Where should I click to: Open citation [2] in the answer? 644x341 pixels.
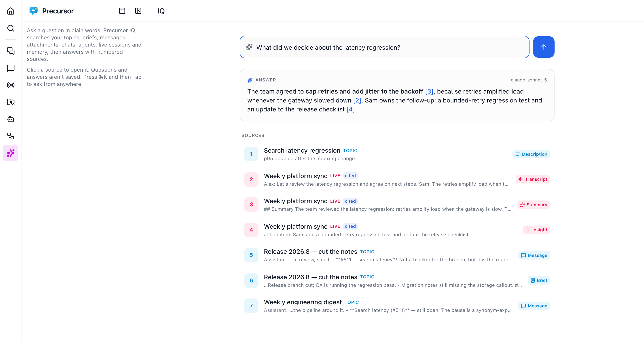[357, 100]
